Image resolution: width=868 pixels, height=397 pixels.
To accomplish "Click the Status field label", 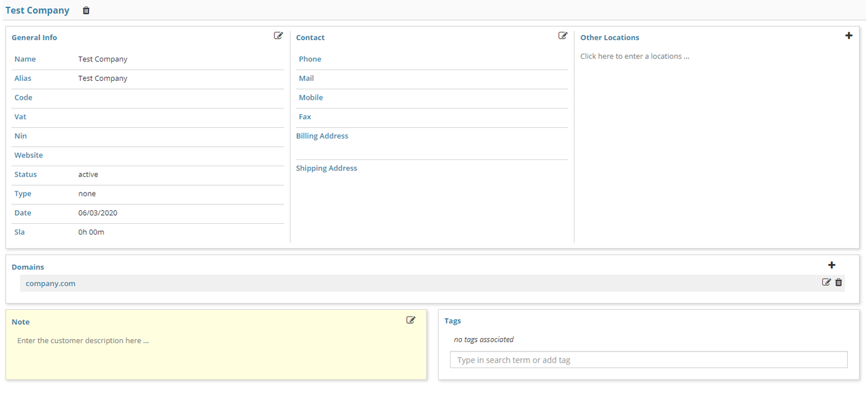I will coord(26,174).
